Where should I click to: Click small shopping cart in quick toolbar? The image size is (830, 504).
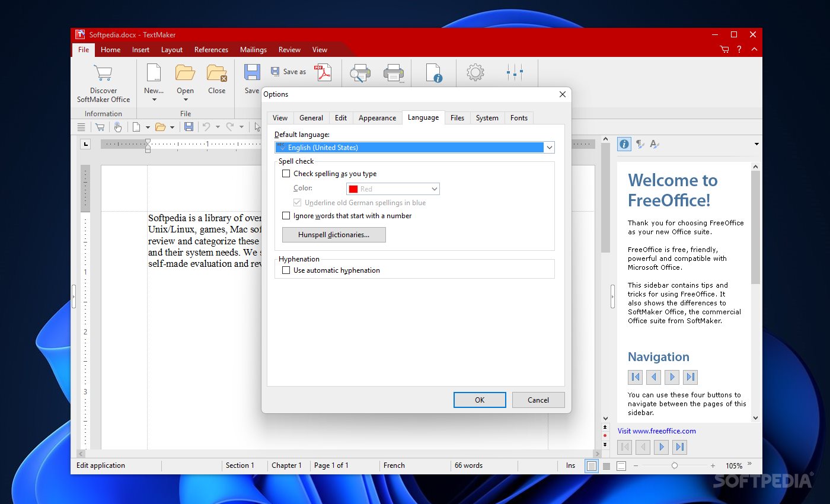100,127
